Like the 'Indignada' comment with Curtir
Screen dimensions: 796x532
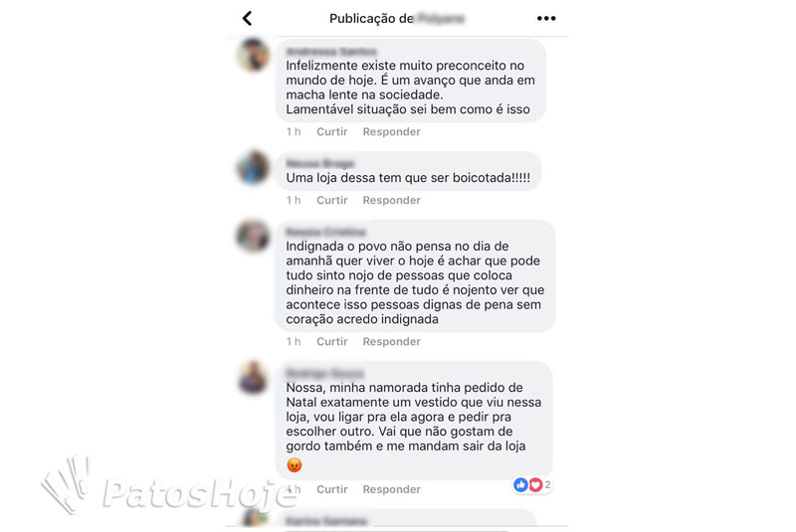pos(332,342)
